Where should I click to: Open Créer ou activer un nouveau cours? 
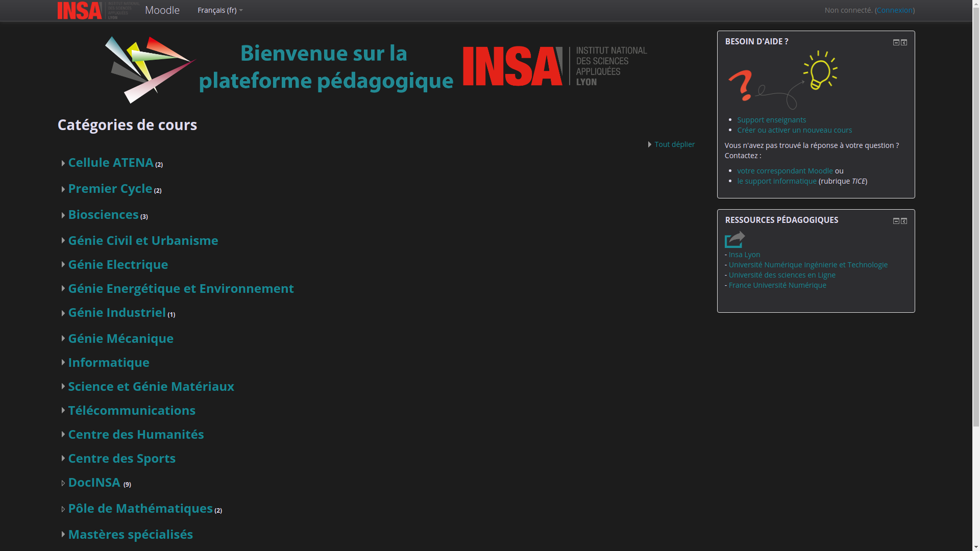click(x=794, y=130)
